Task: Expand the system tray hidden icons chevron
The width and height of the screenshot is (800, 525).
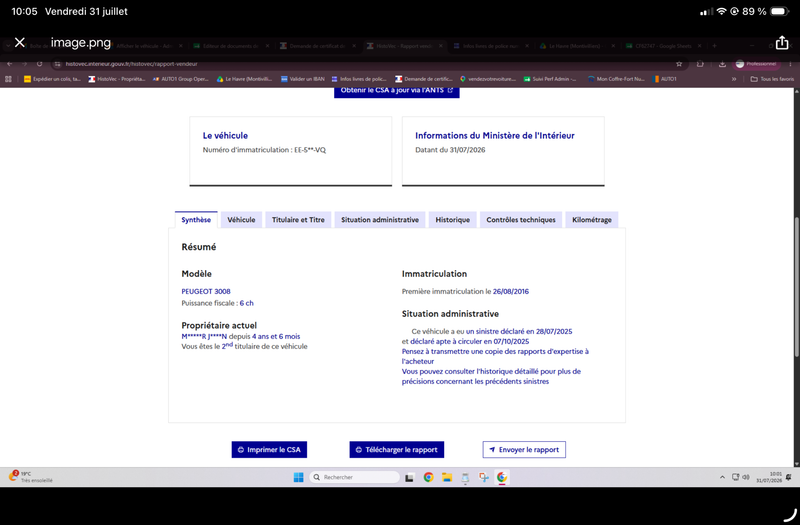Action: (x=722, y=477)
